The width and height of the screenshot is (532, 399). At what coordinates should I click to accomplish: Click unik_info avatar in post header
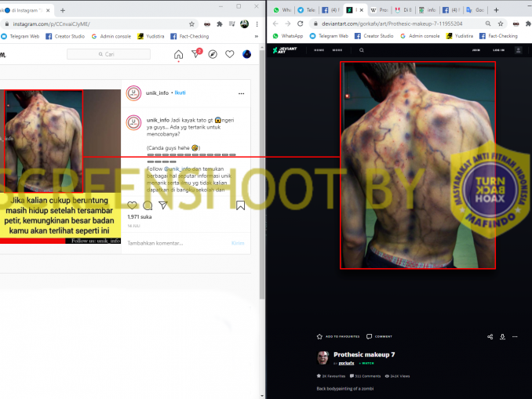coord(133,93)
